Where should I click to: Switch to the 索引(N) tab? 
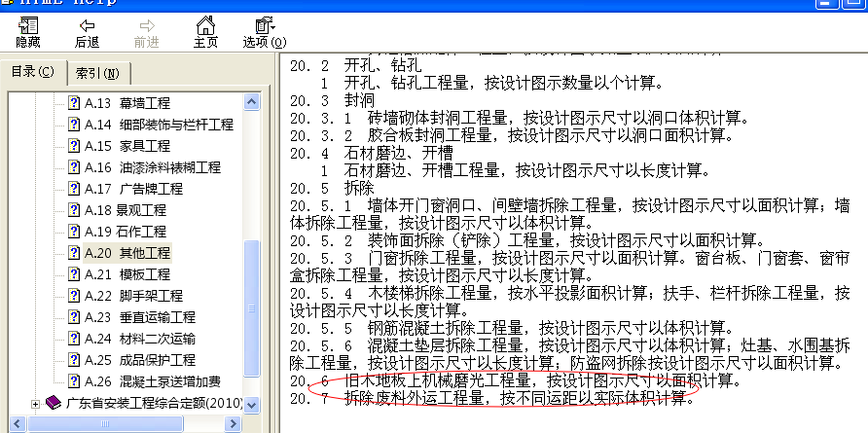(x=98, y=74)
